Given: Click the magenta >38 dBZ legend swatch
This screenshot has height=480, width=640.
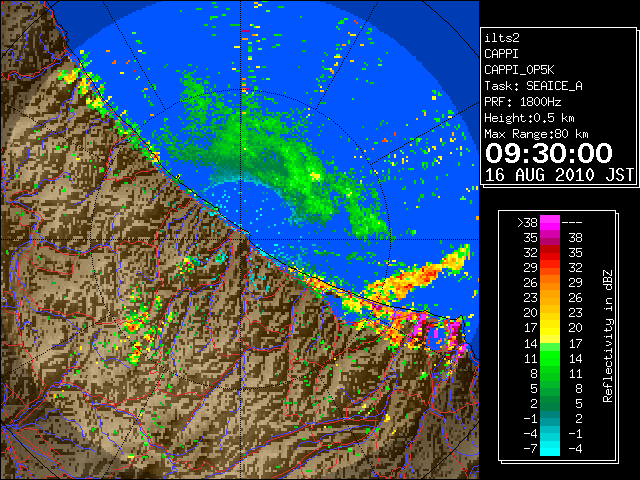Looking at the screenshot, I should pos(550,222).
